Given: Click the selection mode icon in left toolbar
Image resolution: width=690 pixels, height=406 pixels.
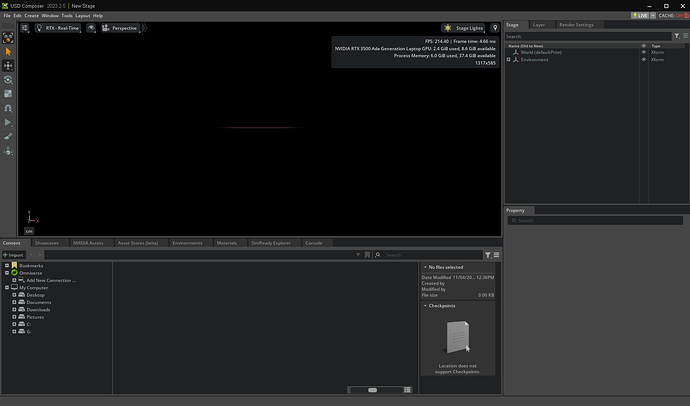Looking at the screenshot, I should (x=8, y=38).
